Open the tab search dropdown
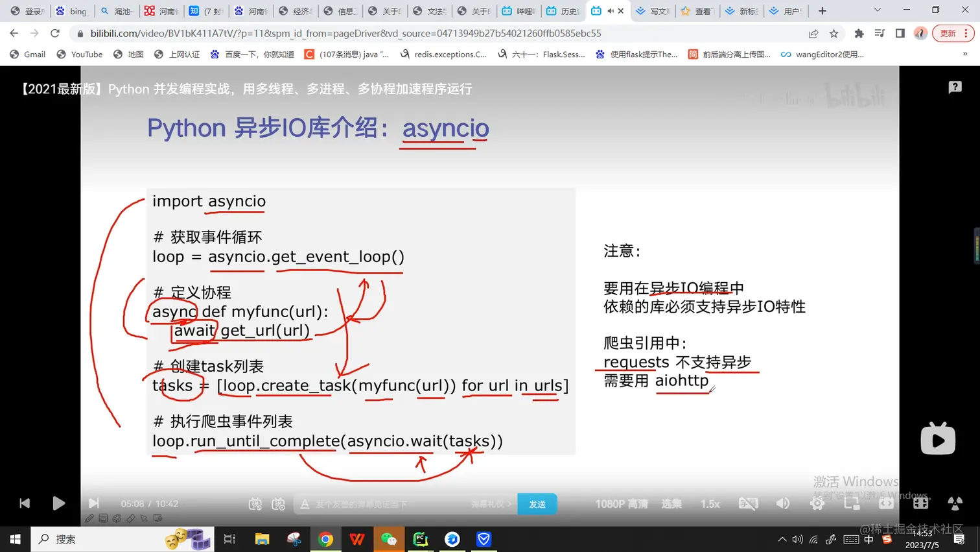This screenshot has width=980, height=552. pyautogui.click(x=878, y=10)
